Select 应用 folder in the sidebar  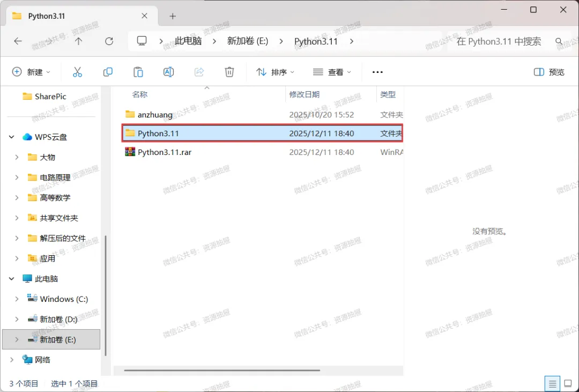[47, 258]
